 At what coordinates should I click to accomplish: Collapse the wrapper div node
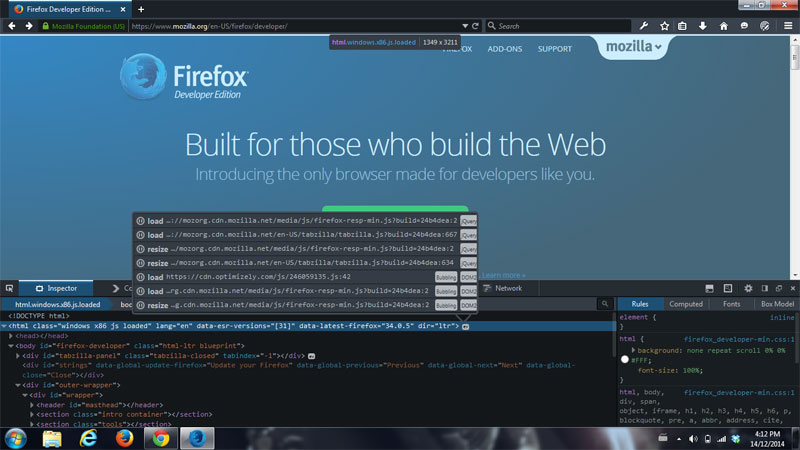(x=25, y=395)
